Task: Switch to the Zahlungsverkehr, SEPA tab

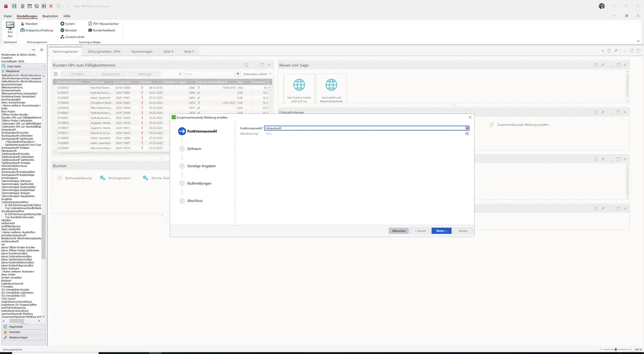Action: pos(104,51)
